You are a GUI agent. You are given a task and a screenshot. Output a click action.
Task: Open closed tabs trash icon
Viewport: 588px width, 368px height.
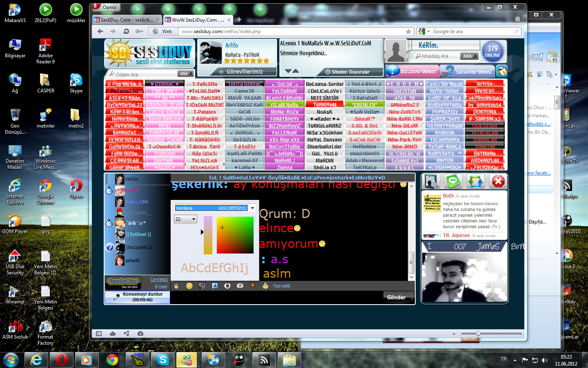517,19
